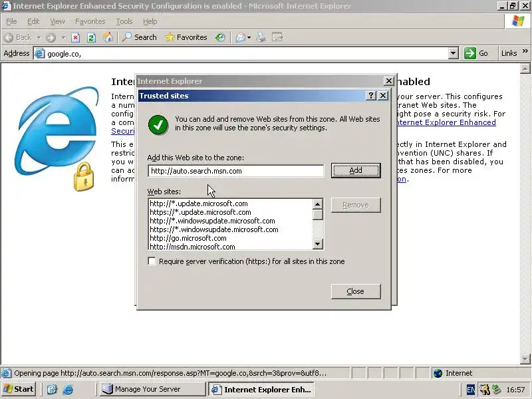The height and width of the screenshot is (399, 532).
Task: Click the Windows flag logo in the corner
Action: point(518,21)
